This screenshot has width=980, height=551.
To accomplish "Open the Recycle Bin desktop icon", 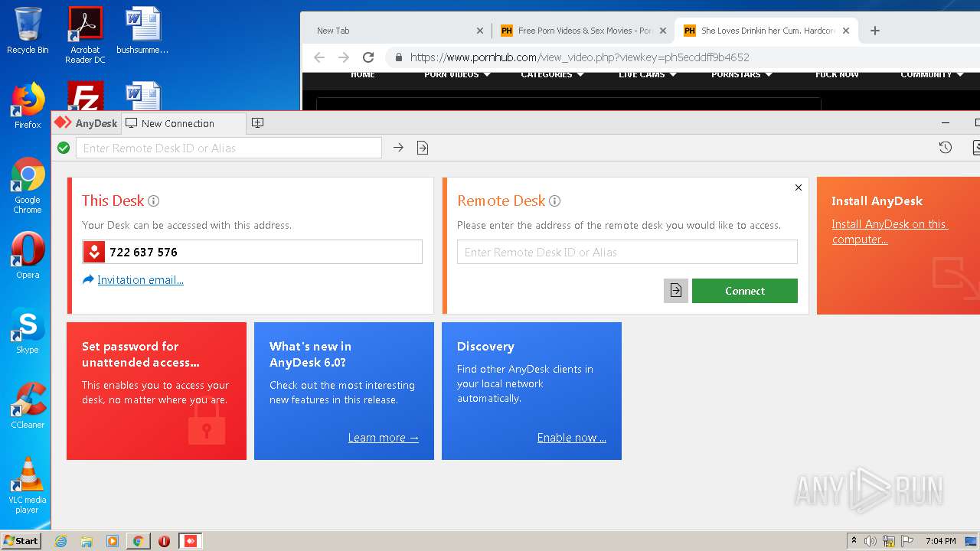I will click(28, 31).
